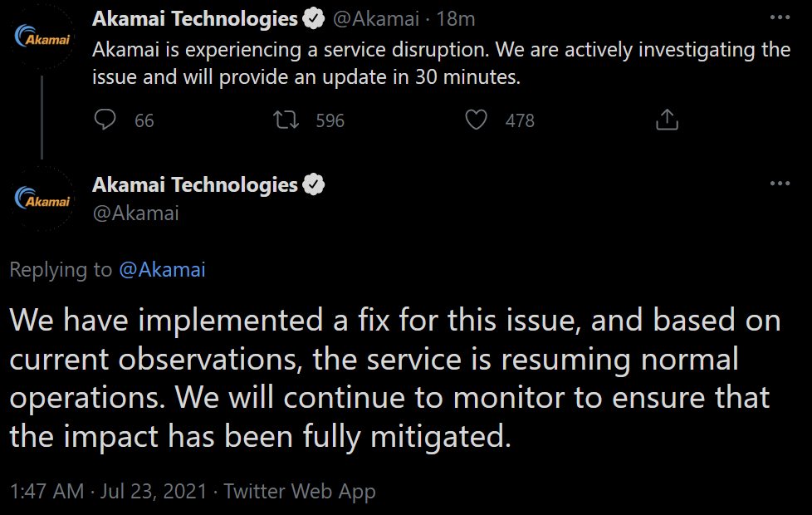Click the verified badge on reply tweet
The height and width of the screenshot is (515, 812).
tap(313, 184)
